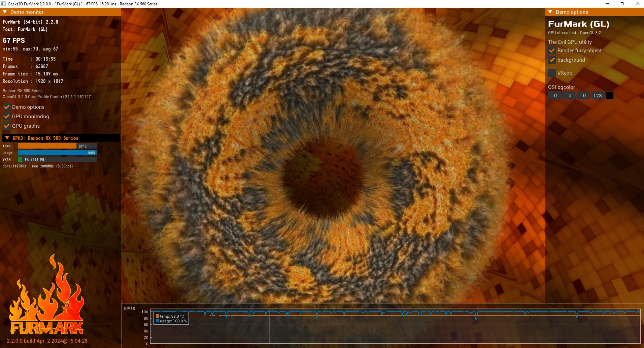This screenshot has width=644, height=348.
Task: Restore down the FurMark window
Action: tap(622, 4)
